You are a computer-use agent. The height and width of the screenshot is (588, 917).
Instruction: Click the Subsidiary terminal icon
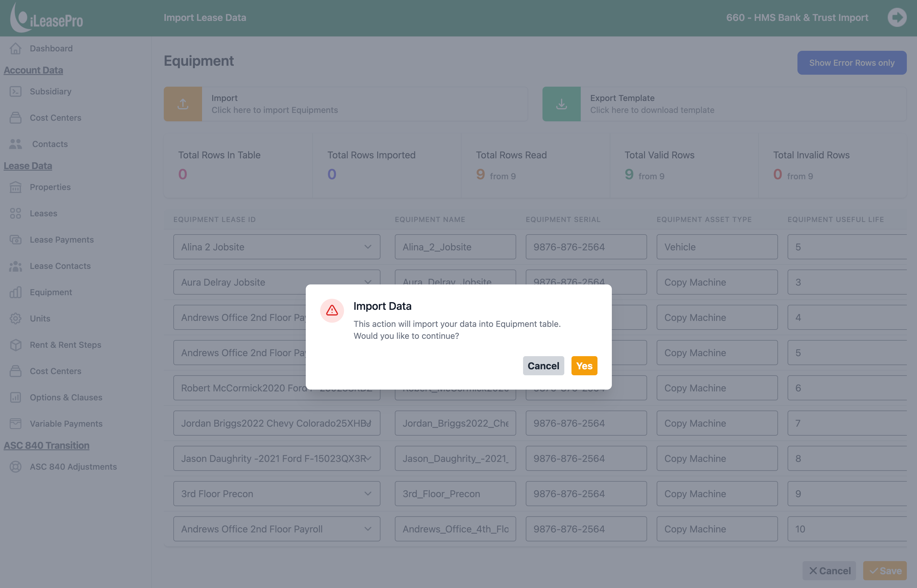15,91
